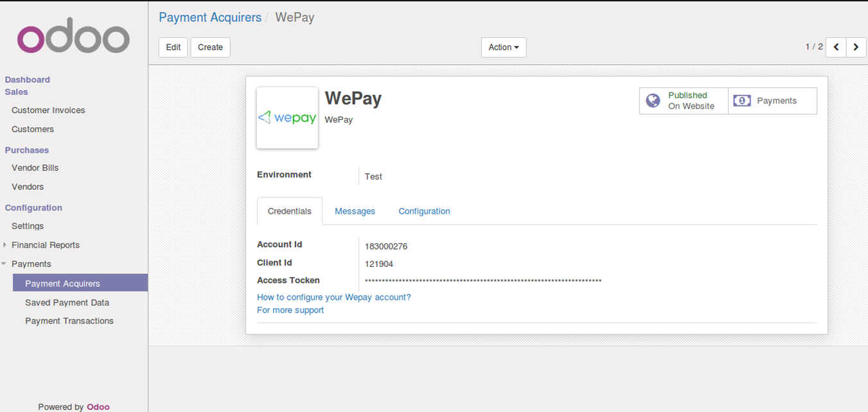Go to next record arrow
The image size is (868, 412).
coord(856,47)
